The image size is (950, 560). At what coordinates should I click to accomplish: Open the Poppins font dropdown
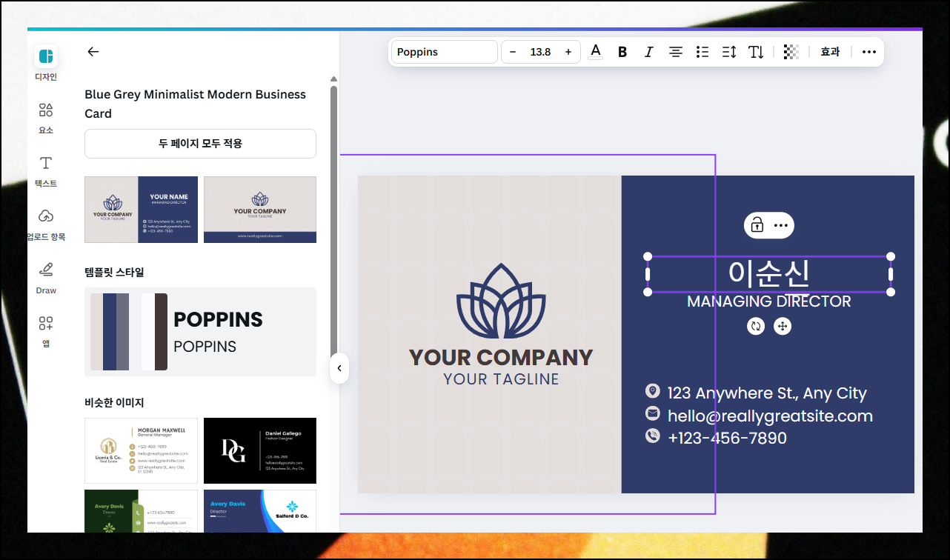(445, 52)
